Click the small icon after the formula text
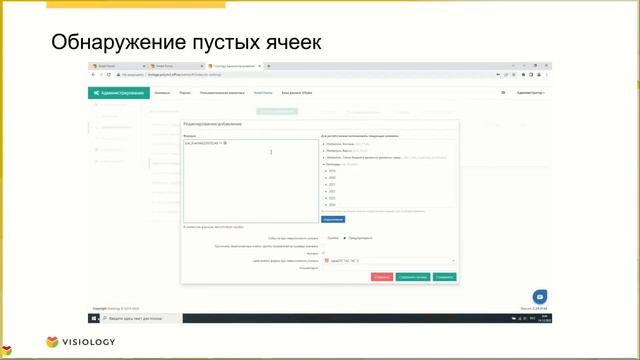 pos(225,143)
